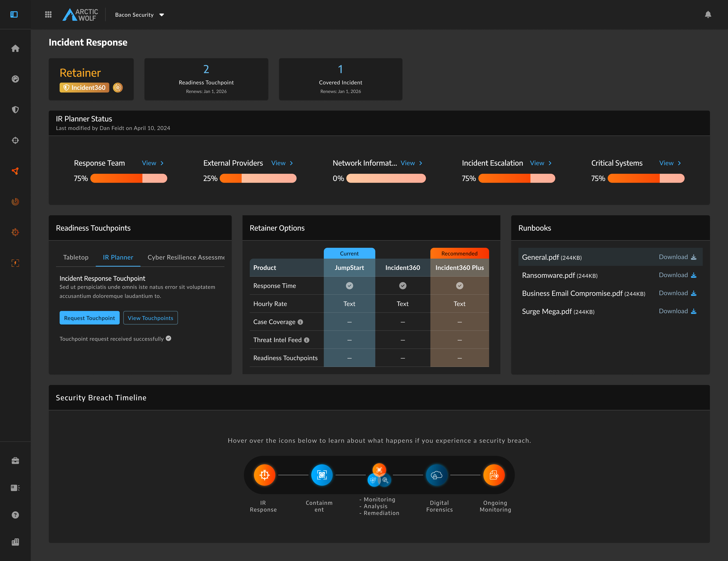
Task: Open the Covered Incident summary card
Action: click(x=341, y=79)
